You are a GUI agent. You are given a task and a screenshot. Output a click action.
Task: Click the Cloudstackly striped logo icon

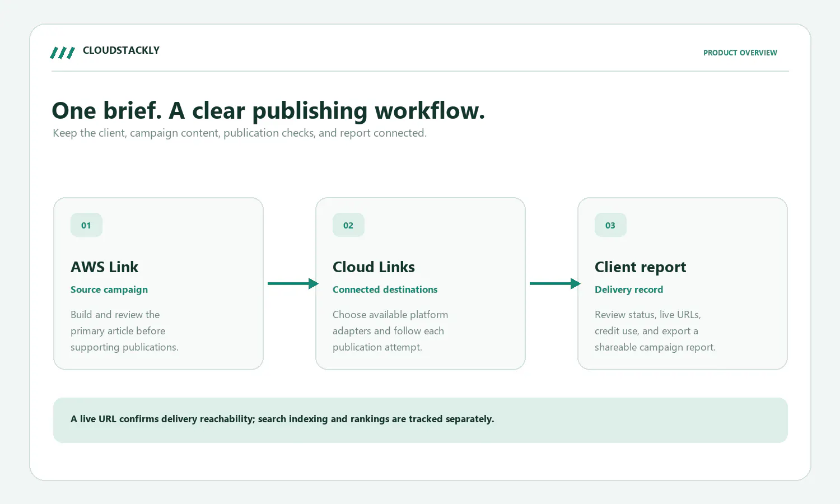63,53
